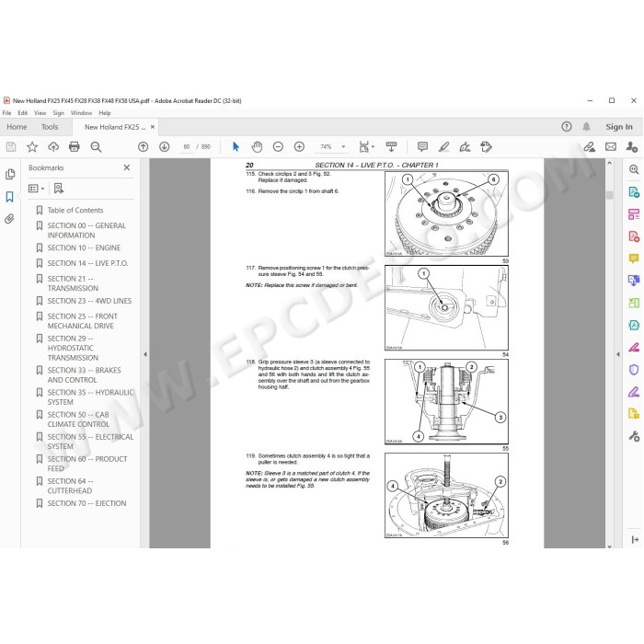Image resolution: width=644 pixels, height=644 pixels.
Task: Switch to the Tools tab
Action: tap(50, 127)
